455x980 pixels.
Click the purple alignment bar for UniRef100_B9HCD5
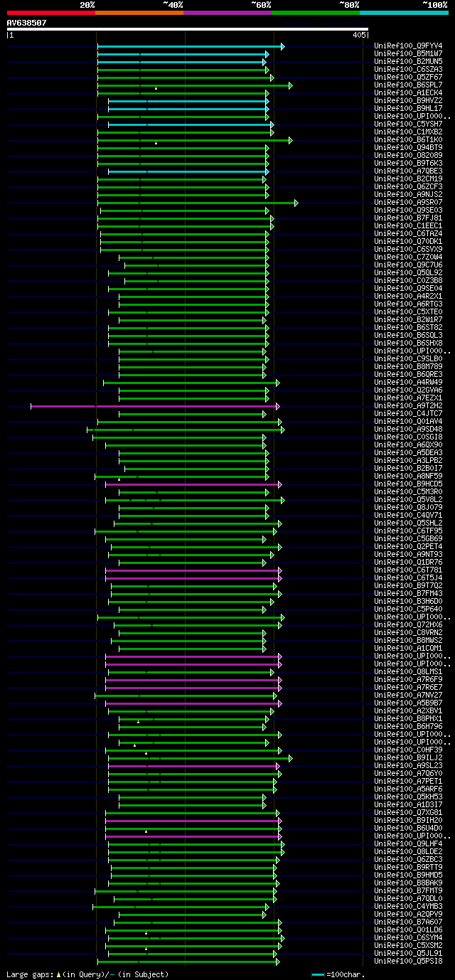(x=193, y=484)
